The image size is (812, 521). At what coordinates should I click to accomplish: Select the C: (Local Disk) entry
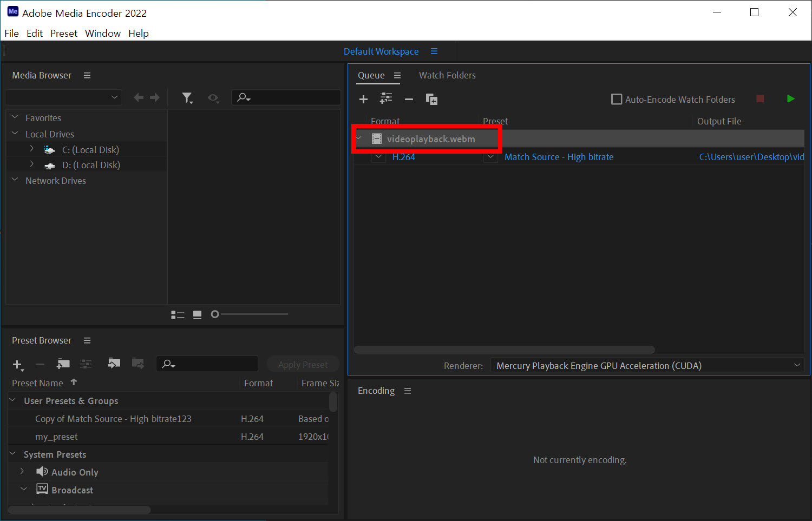90,150
